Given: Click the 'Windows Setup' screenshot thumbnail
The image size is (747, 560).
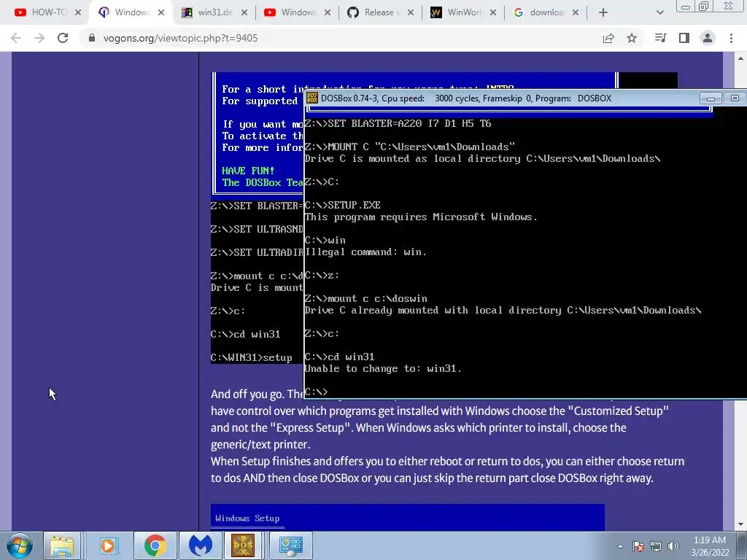Looking at the screenshot, I should point(407,517).
